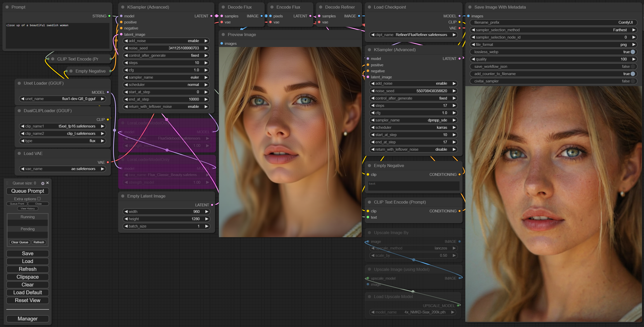
Task: Enable Extra options checkbox
Action: 39,199
